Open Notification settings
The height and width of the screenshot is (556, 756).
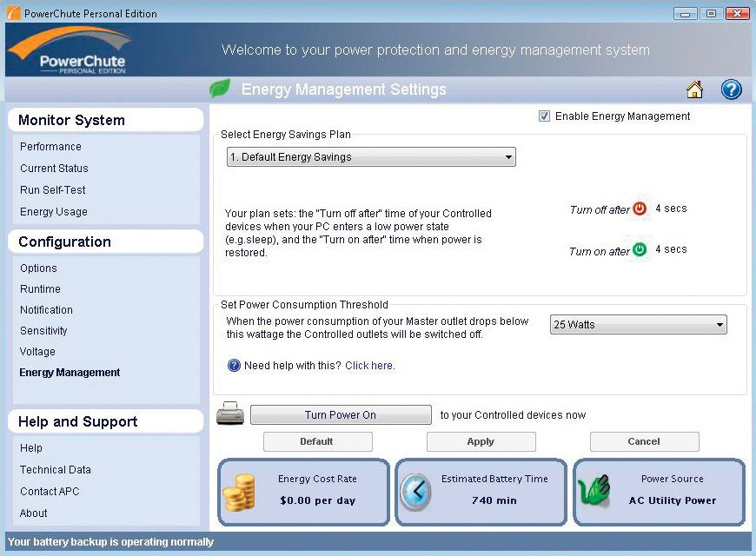[x=46, y=309]
